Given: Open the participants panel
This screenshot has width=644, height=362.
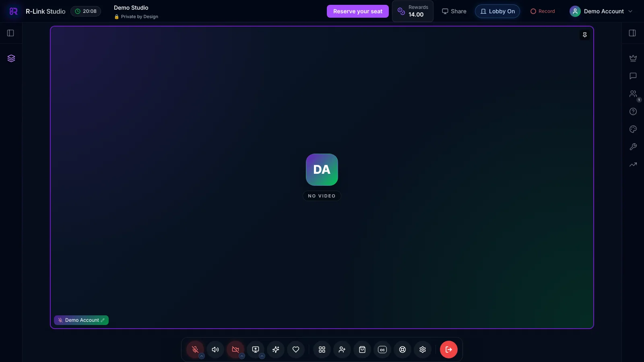Looking at the screenshot, I should [x=633, y=94].
